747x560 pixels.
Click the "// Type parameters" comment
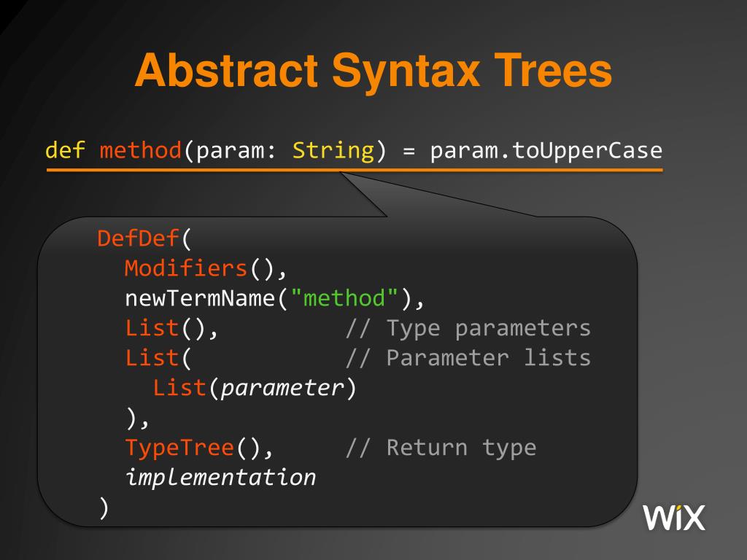click(468, 329)
